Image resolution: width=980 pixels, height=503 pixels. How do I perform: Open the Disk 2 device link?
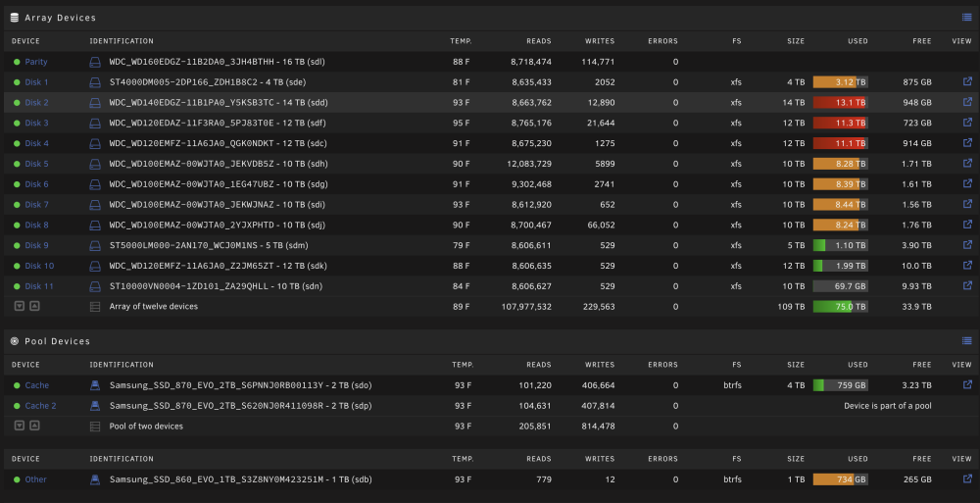37,103
